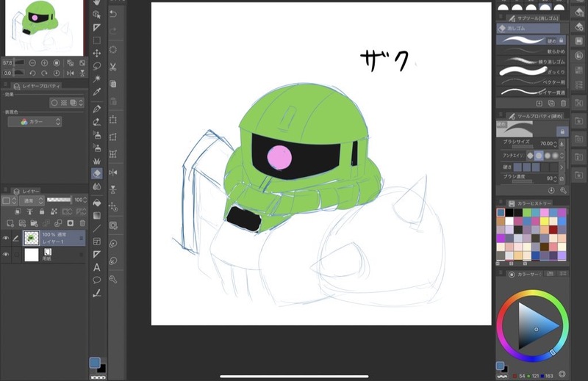The height and width of the screenshot is (381, 588).
Task: Zoom out in the Navigator panel
Action: [x=32, y=63]
